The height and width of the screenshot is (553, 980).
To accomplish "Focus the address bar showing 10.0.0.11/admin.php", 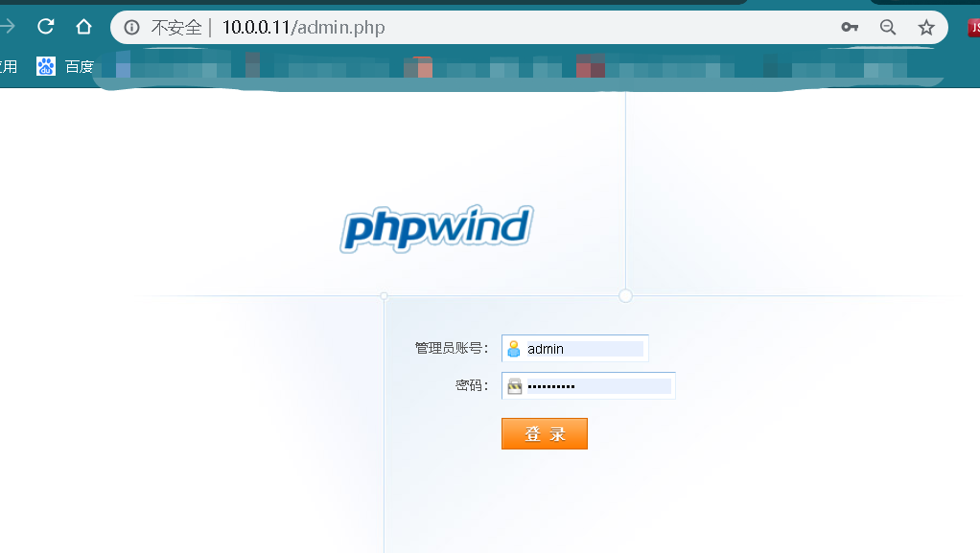I will (528, 28).
